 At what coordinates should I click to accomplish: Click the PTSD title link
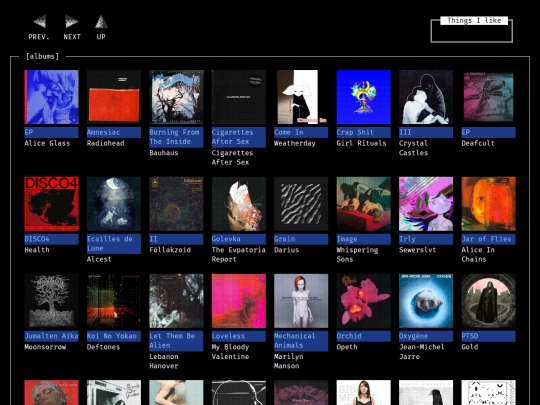coord(488,336)
